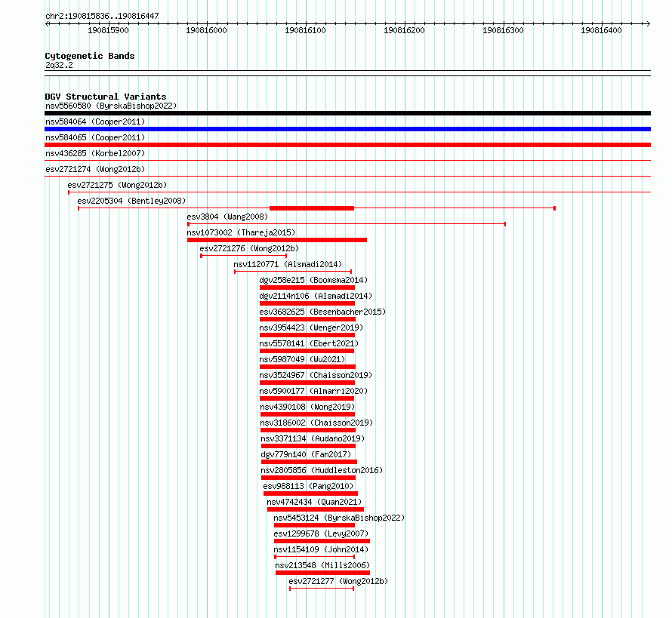Click the 2q32.2 band label
Image resolution: width=672 pixels, height=618 pixels.
coord(59,65)
